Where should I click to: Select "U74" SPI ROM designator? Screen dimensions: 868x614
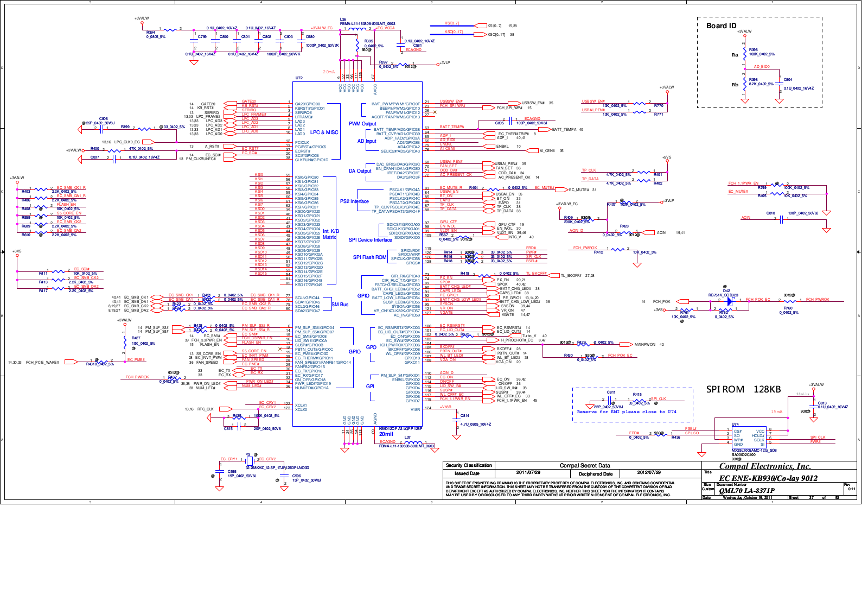pos(735,425)
